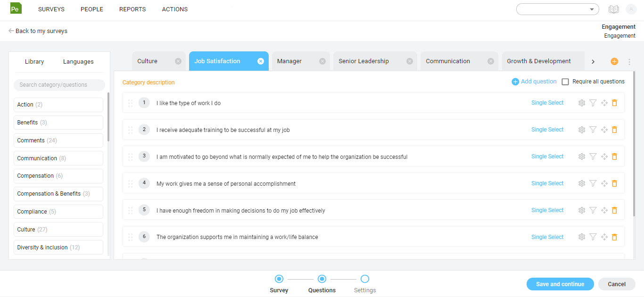Viewport: 644px width, 297px height.
Task: Click Save and continue
Action: coord(560,284)
